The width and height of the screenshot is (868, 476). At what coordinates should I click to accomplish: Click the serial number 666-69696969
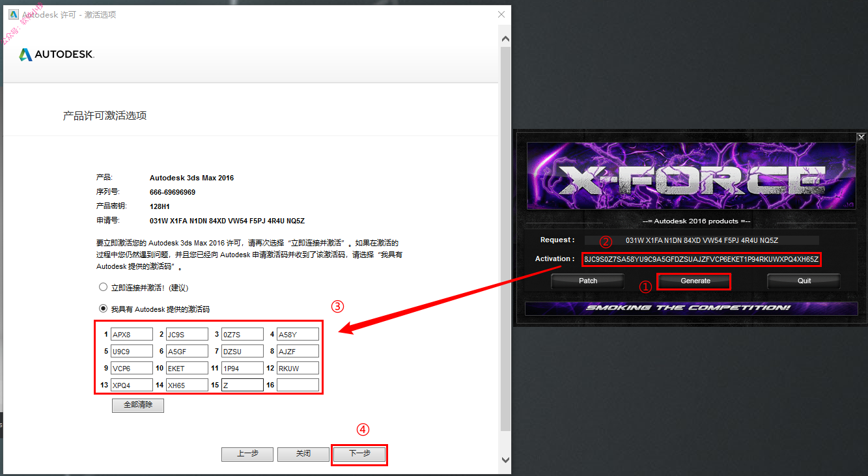173,192
